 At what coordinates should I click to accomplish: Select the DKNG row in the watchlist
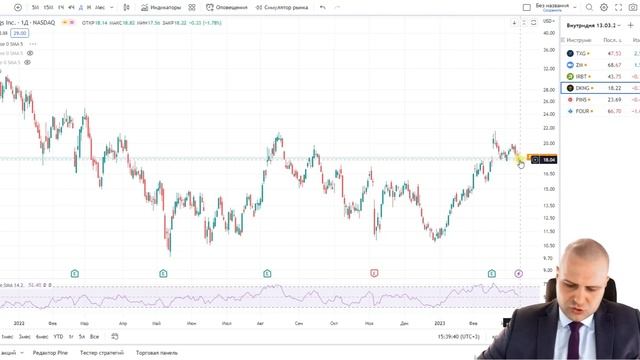click(x=600, y=88)
